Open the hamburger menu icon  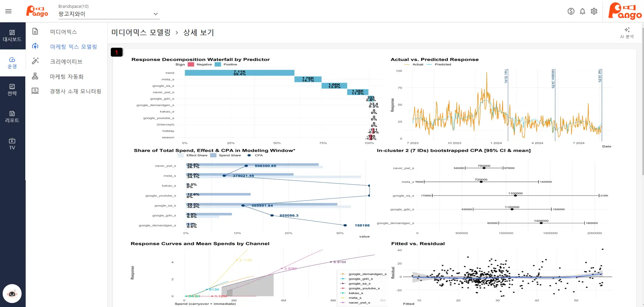pyautogui.click(x=9, y=11)
